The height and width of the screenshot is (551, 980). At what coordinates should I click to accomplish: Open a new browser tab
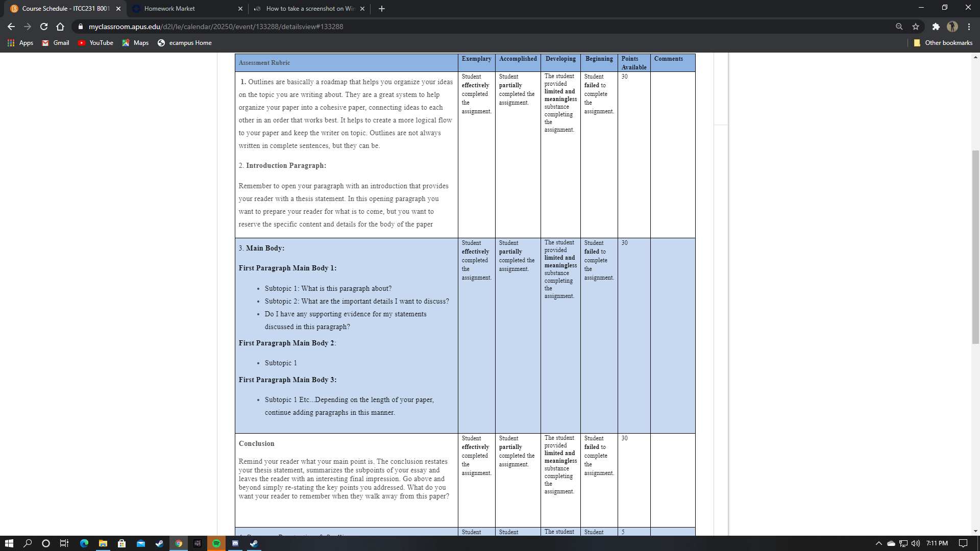click(x=382, y=9)
